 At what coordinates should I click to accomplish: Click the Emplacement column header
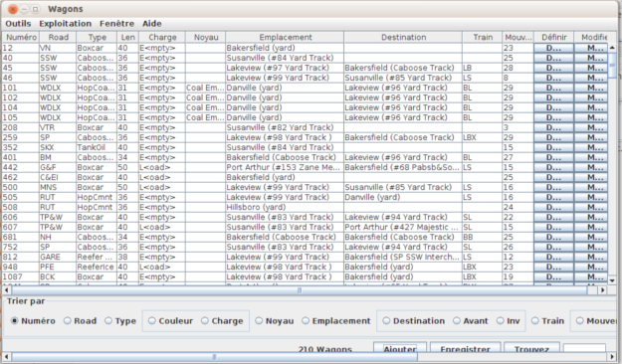(285, 37)
